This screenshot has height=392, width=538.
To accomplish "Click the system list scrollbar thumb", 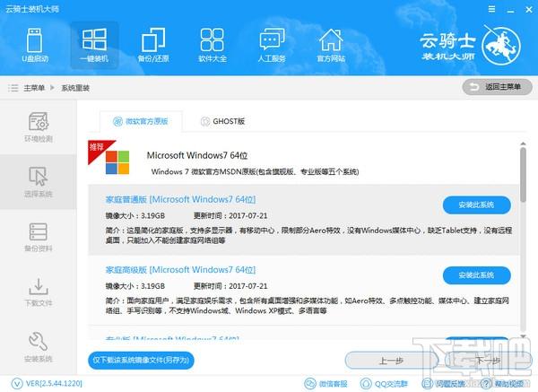I will click(x=523, y=174).
